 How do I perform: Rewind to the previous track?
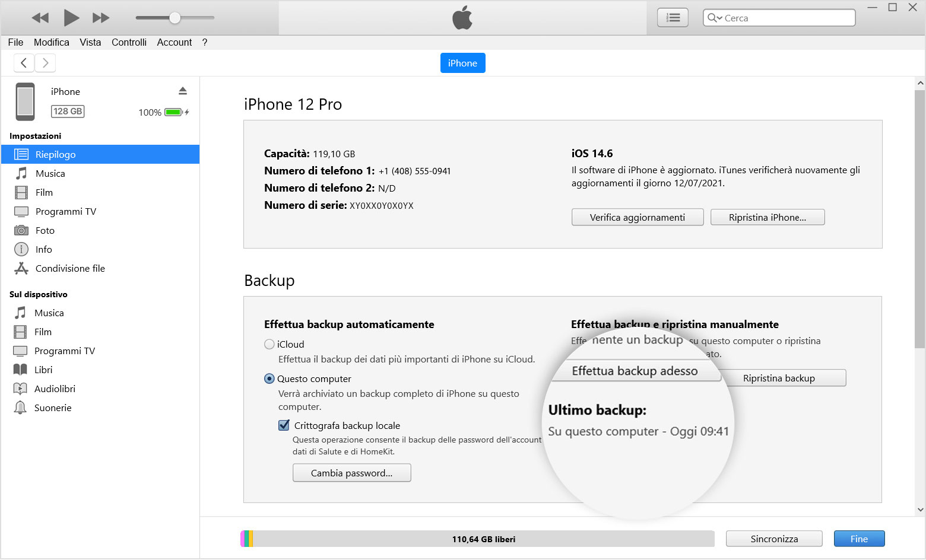pyautogui.click(x=40, y=18)
